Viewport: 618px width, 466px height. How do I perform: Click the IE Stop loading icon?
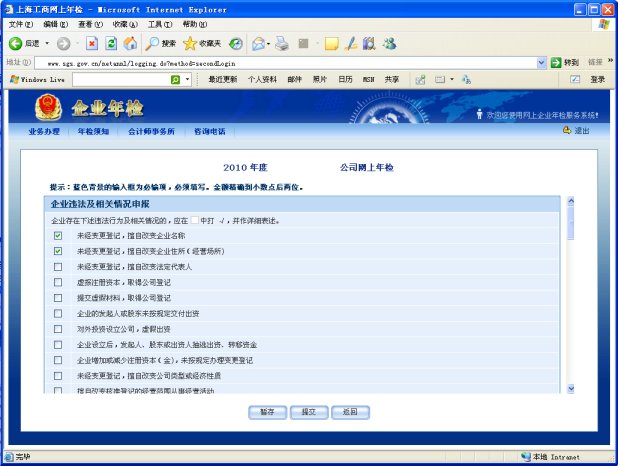coord(92,44)
